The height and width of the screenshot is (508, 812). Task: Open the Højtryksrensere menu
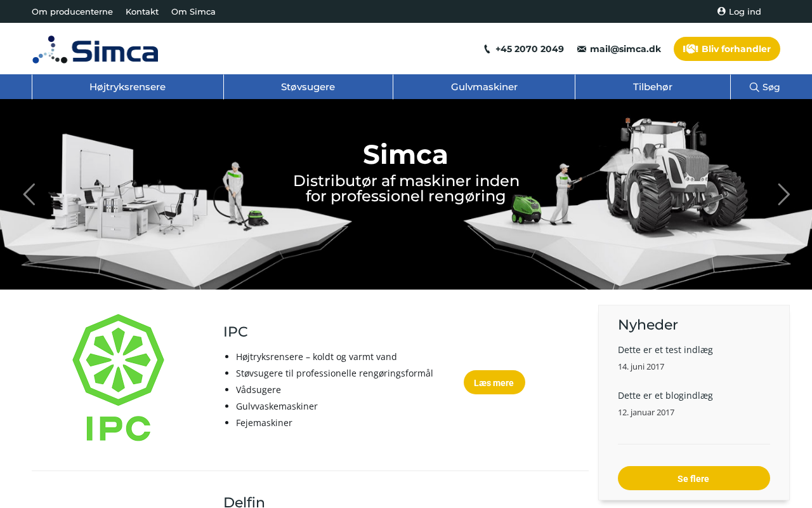[128, 87]
